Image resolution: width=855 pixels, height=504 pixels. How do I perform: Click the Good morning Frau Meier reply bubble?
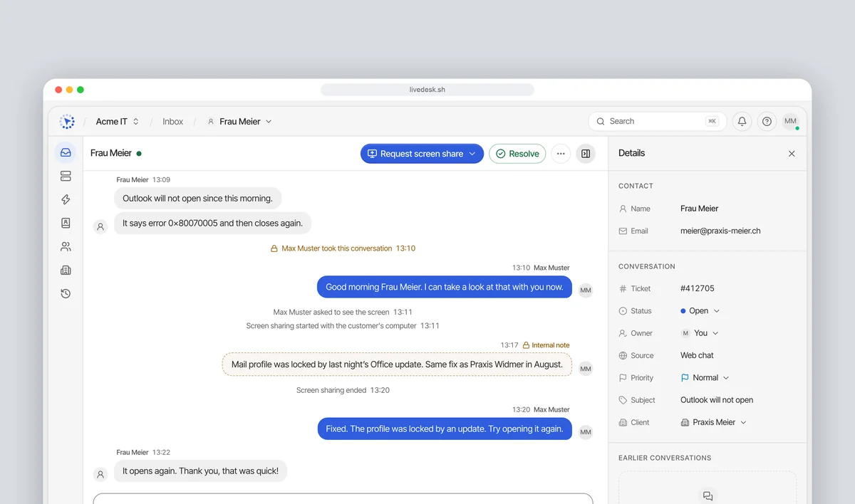pyautogui.click(x=445, y=287)
